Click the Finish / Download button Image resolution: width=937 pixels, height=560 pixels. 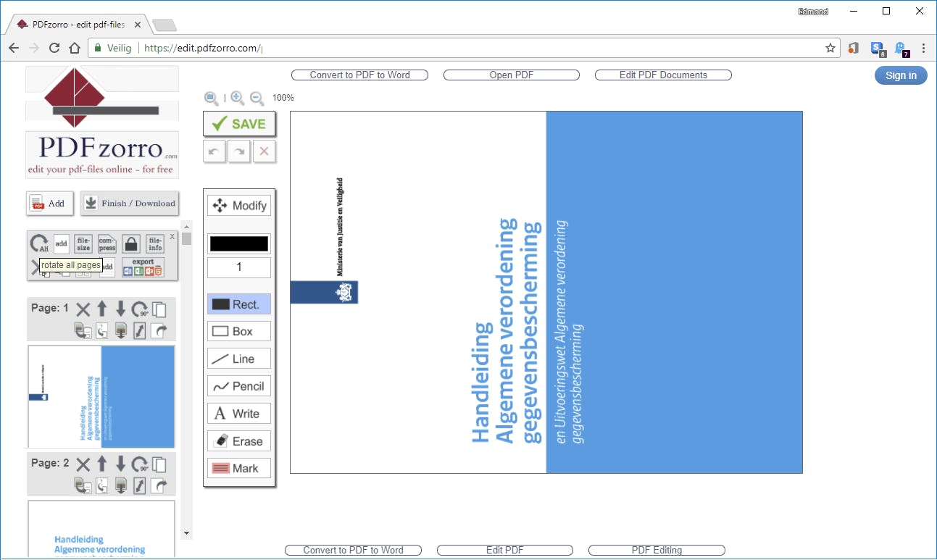(x=130, y=204)
